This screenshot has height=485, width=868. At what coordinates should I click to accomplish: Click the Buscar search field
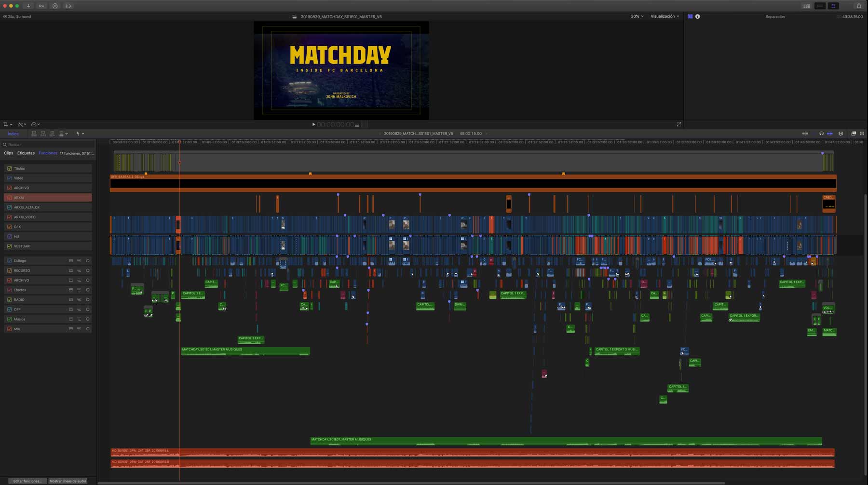click(x=48, y=144)
